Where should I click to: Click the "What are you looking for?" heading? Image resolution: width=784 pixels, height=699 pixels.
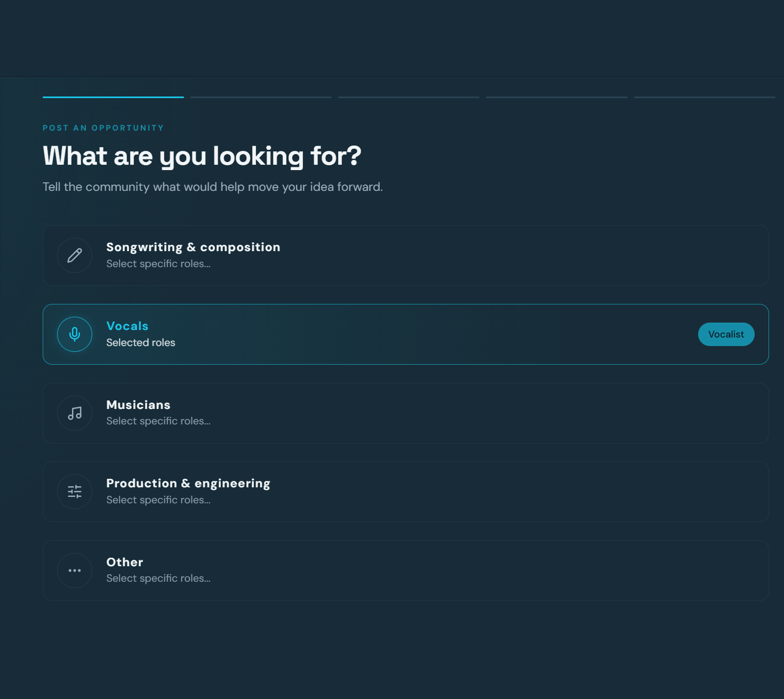point(202,156)
